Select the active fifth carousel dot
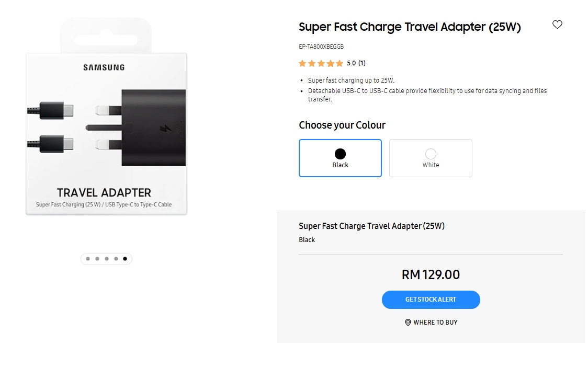 tap(125, 259)
